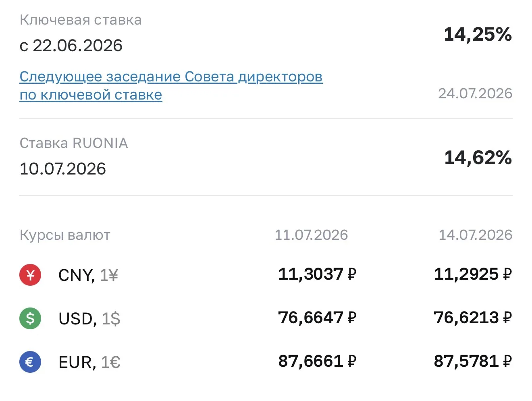Click the 'USD, 1$' currency label
Image resolution: width=532 pixels, height=401 pixels.
click(89, 319)
